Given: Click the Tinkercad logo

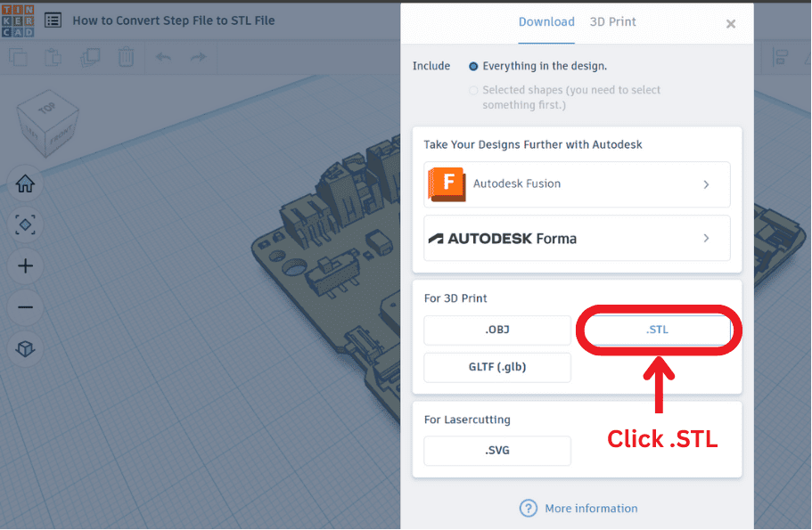Looking at the screenshot, I should 18,20.
